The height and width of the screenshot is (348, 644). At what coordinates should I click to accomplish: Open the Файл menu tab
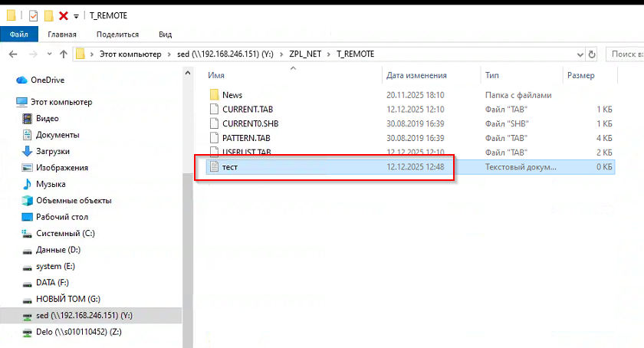[18, 34]
